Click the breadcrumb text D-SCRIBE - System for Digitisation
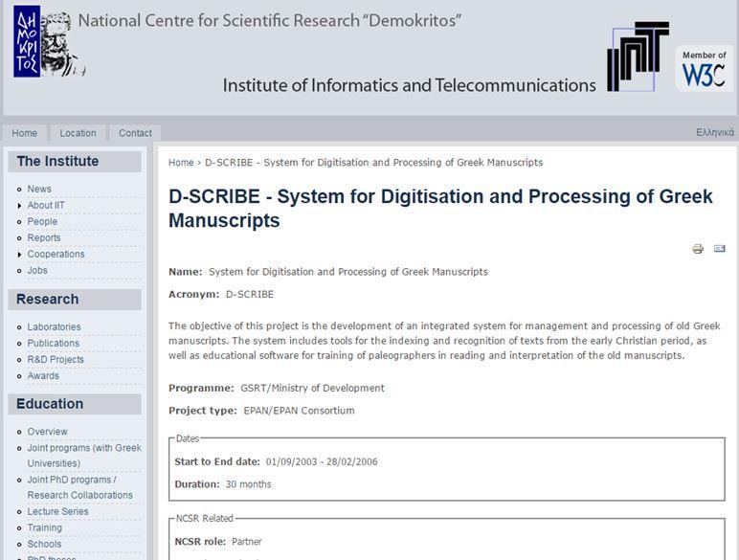 pyautogui.click(x=373, y=162)
